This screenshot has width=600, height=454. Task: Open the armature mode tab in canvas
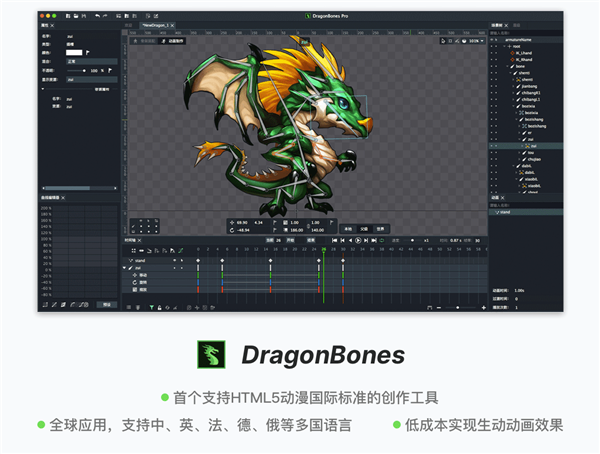coord(145,41)
